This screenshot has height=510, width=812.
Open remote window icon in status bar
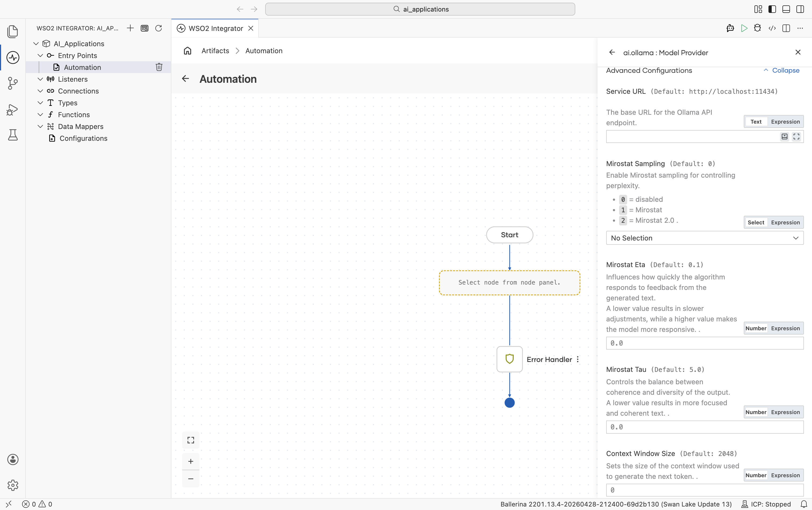[x=9, y=504]
